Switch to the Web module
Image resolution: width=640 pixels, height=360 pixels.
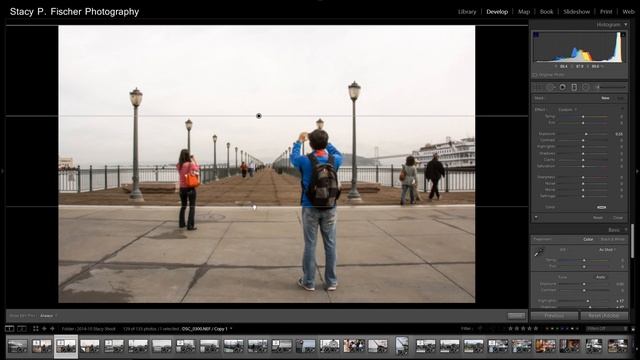[x=629, y=12]
